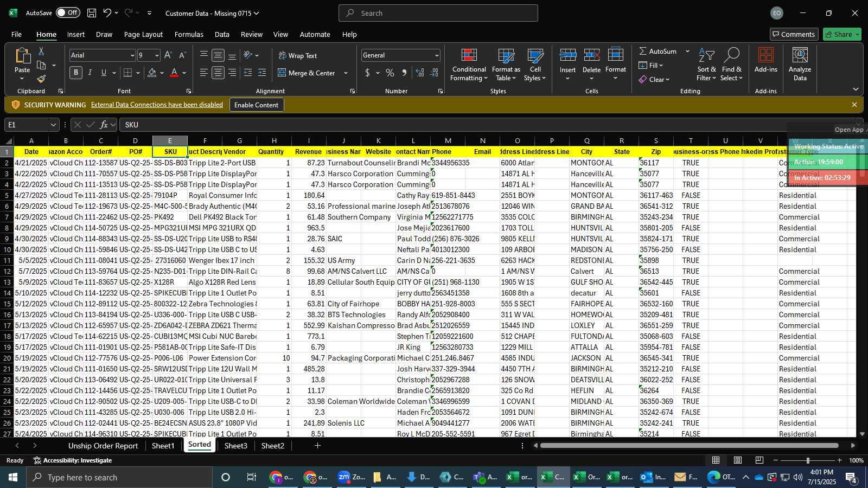This screenshot has height=488, width=868.
Task: Open Name Box dropdown for E1
Action: click(53, 125)
